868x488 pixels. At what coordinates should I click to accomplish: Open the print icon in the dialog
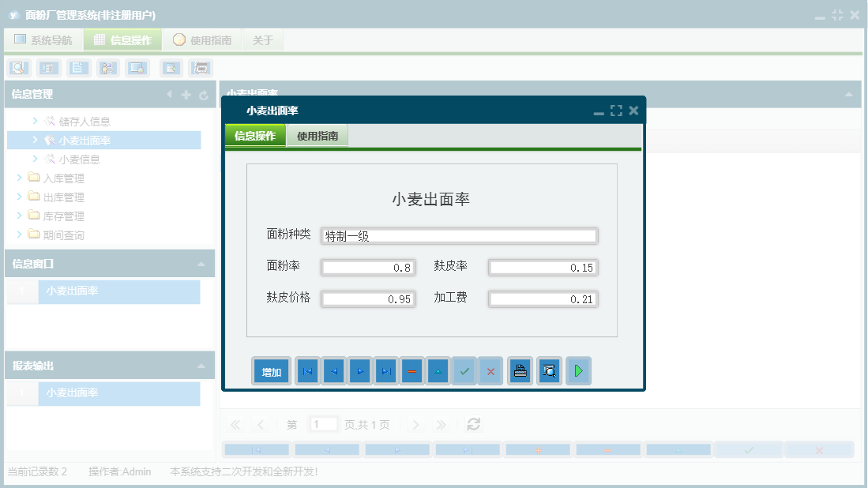point(519,370)
